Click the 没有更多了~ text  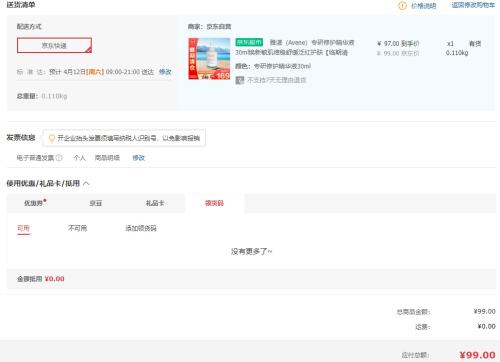click(x=251, y=251)
